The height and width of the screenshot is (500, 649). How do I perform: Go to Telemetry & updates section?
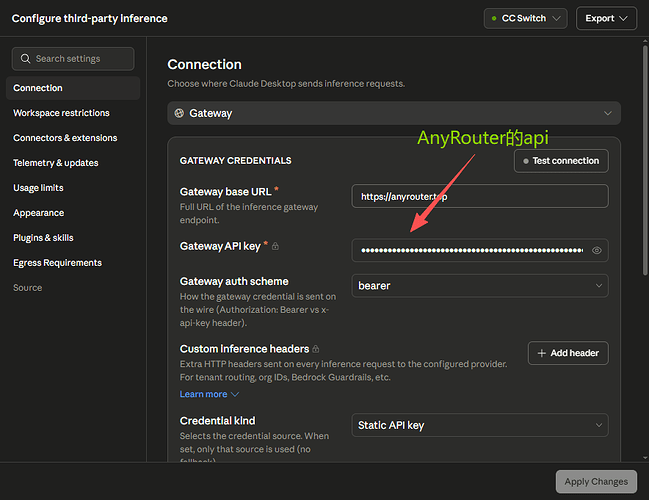point(56,163)
